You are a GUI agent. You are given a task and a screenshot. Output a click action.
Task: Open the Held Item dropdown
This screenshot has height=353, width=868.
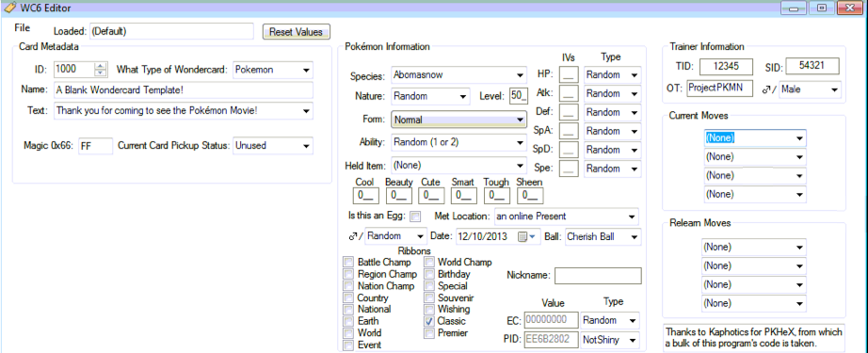click(458, 165)
